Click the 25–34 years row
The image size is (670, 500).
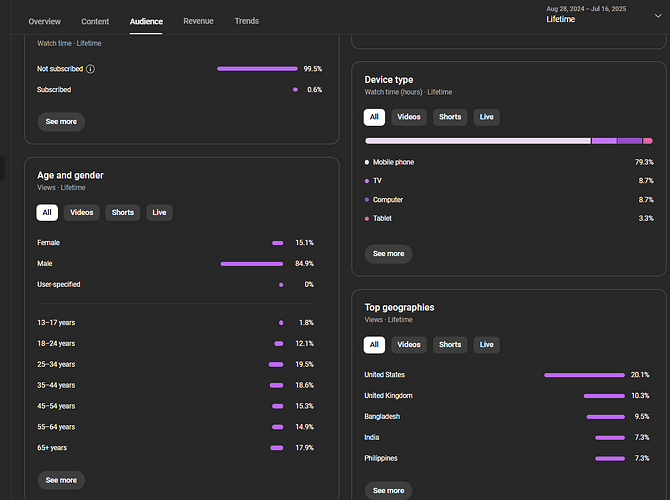[175, 365]
